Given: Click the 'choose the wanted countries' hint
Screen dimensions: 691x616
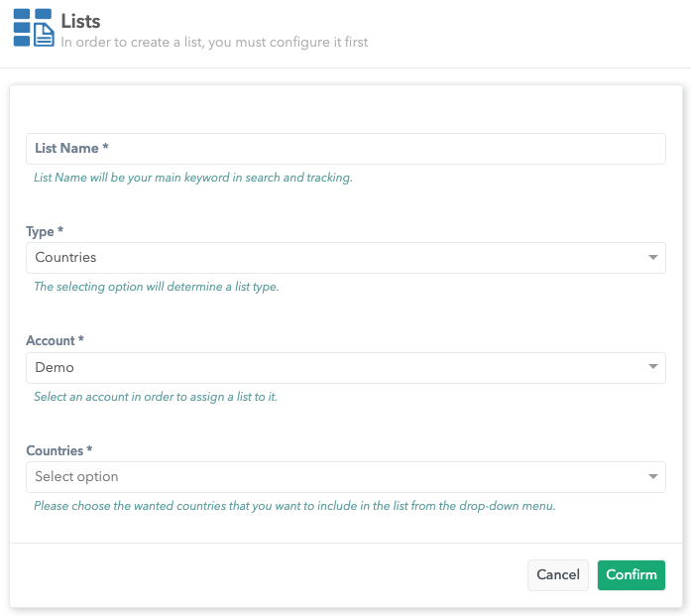Looking at the screenshot, I should (294, 506).
